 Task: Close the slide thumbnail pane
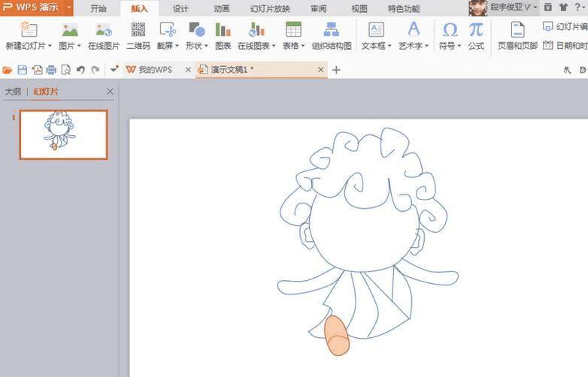coord(110,92)
